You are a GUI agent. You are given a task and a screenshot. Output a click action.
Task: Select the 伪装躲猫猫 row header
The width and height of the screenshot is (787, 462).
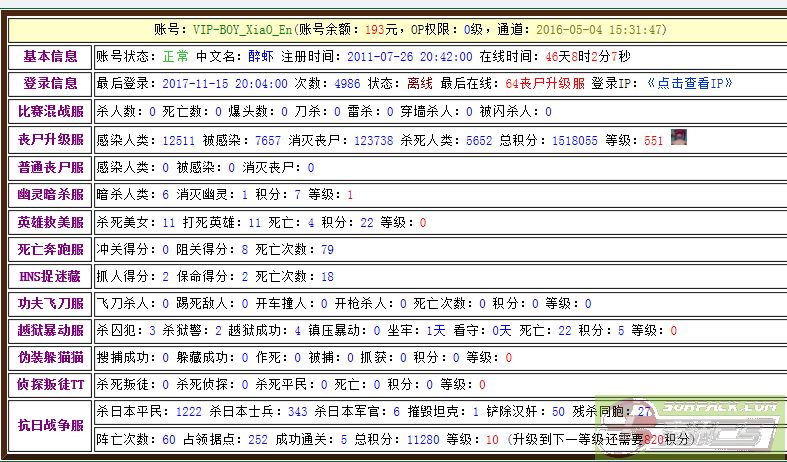coord(50,358)
